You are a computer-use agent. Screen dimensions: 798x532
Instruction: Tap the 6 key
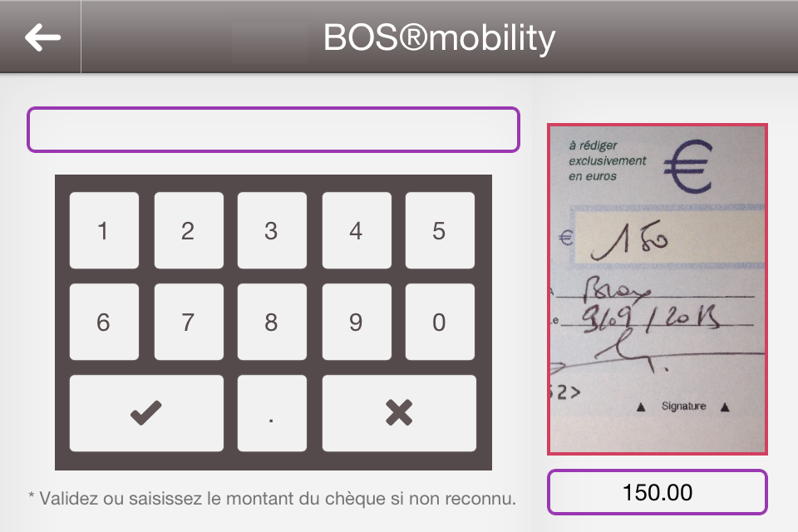point(104,322)
